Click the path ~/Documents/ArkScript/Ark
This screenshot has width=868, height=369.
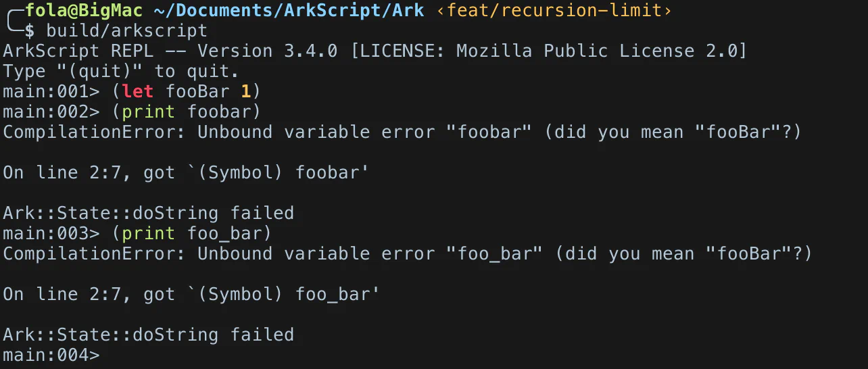coord(289,11)
